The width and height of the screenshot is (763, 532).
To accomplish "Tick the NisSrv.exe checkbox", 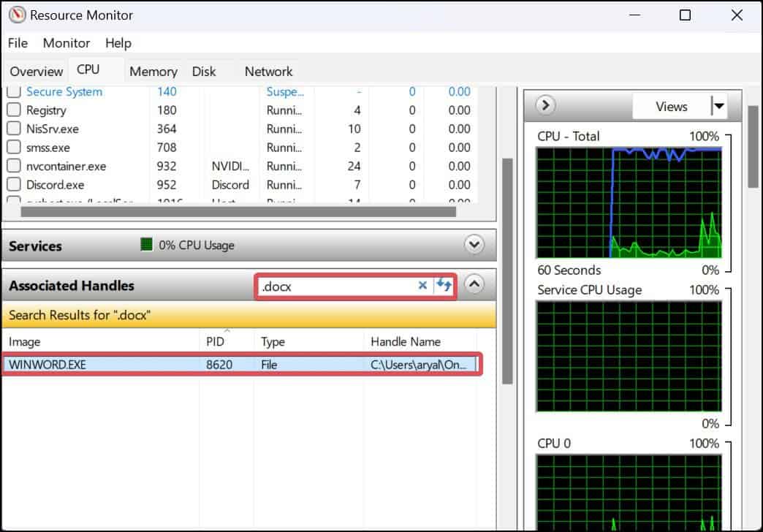I will 14,128.
